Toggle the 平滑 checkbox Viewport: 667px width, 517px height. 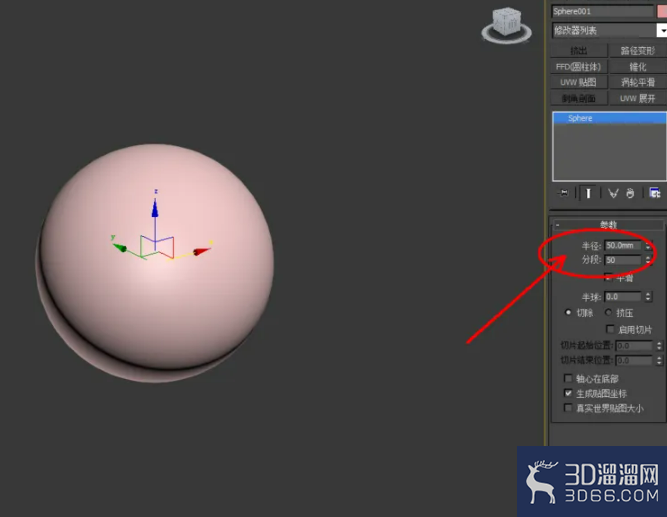[609, 277]
